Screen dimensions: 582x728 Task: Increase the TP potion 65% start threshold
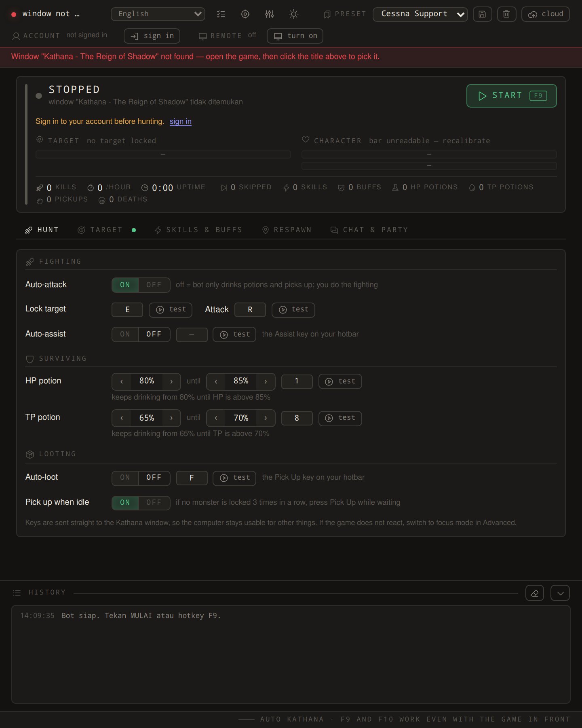(171, 418)
